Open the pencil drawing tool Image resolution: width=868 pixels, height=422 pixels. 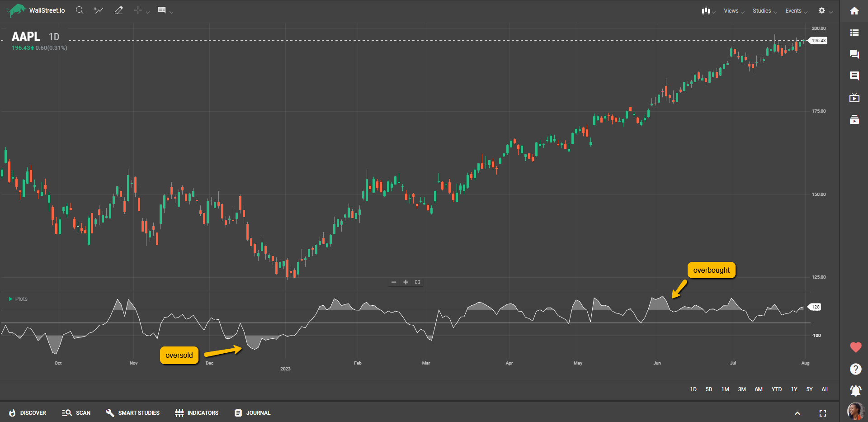click(x=118, y=10)
